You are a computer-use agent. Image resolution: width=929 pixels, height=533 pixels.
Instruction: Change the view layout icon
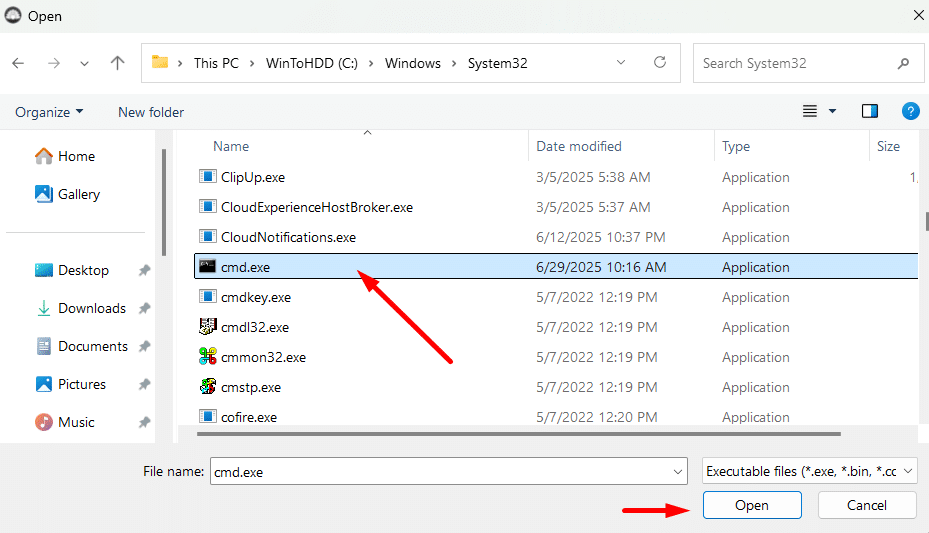[x=810, y=111]
